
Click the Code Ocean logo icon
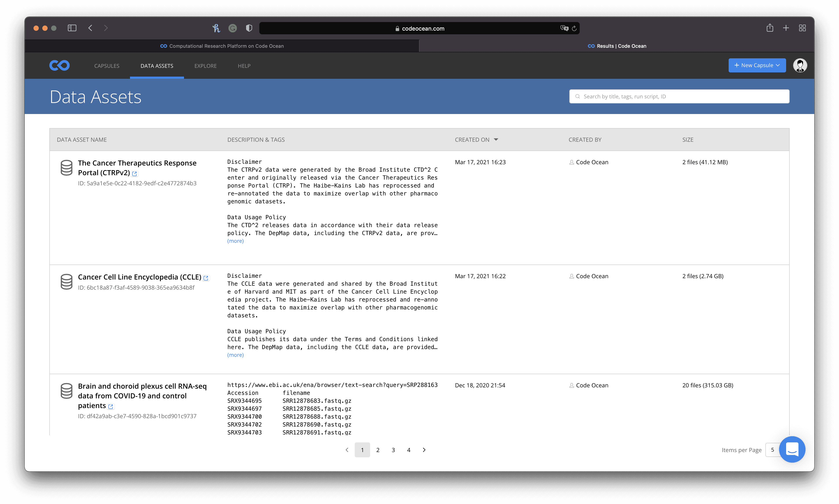point(59,65)
